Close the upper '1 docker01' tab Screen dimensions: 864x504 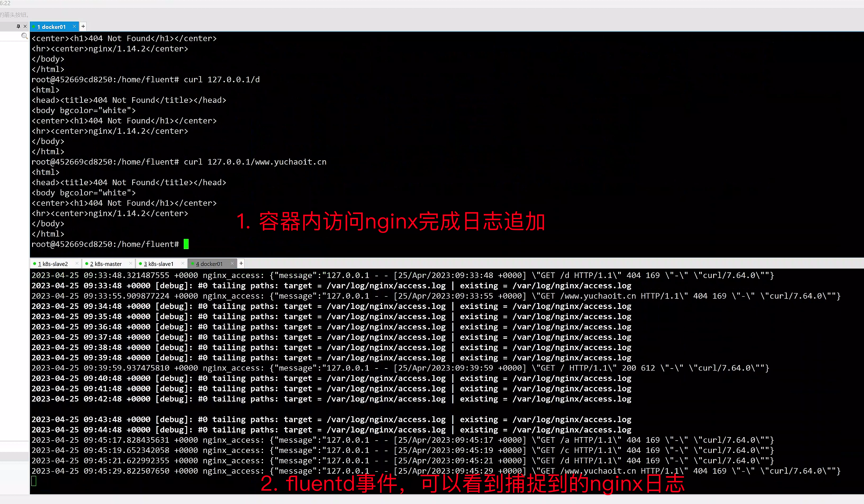tap(74, 26)
